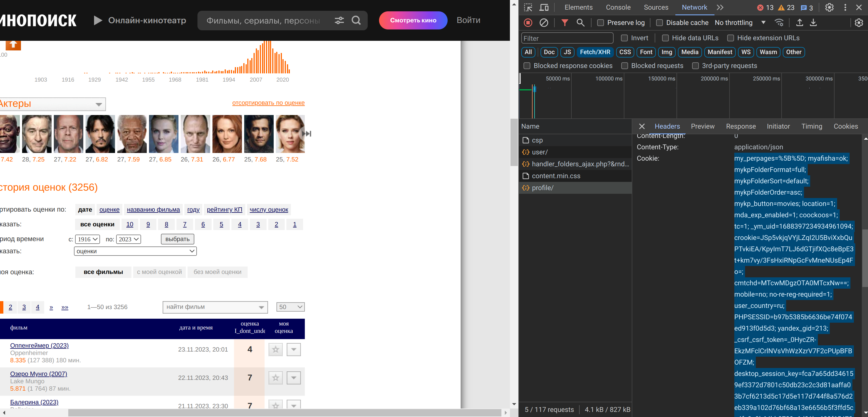Switch to the Console tab
The image size is (868, 417).
(x=618, y=7)
